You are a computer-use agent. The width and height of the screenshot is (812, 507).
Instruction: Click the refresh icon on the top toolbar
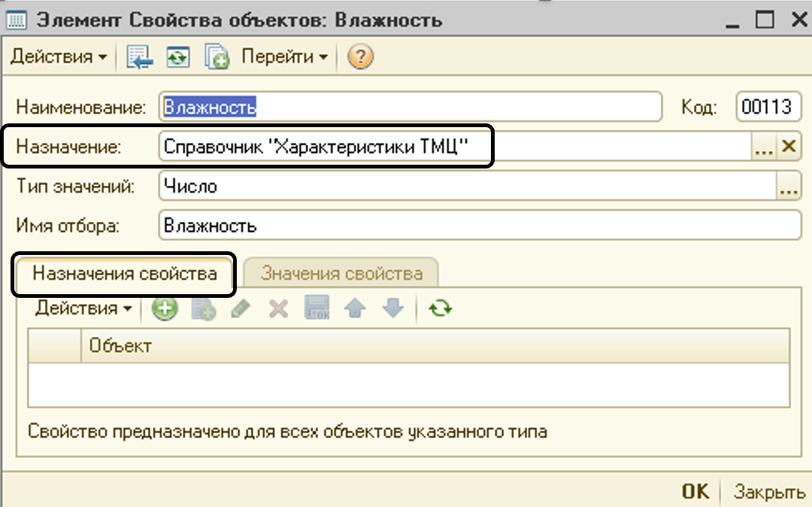(x=177, y=56)
